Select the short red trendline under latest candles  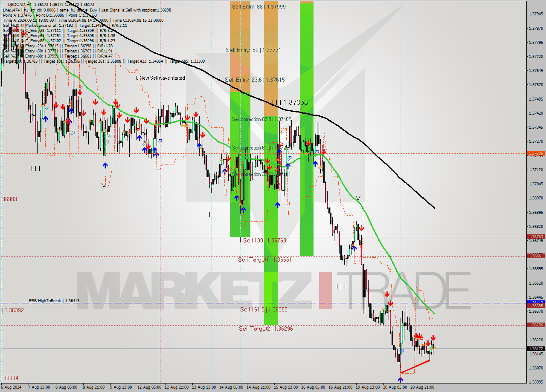point(415,366)
